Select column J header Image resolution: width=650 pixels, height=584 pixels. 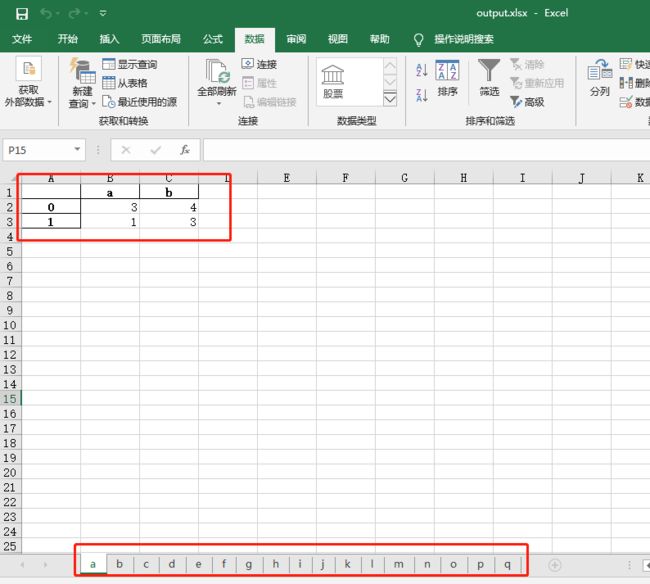coord(582,178)
